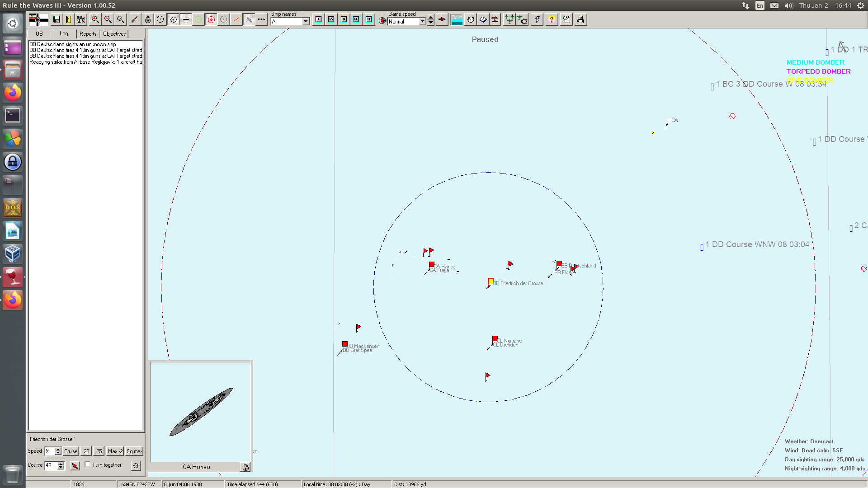Viewport: 868px width, 488px height.
Task: Toggle the torpedo silhouette display button
Action: point(186,19)
